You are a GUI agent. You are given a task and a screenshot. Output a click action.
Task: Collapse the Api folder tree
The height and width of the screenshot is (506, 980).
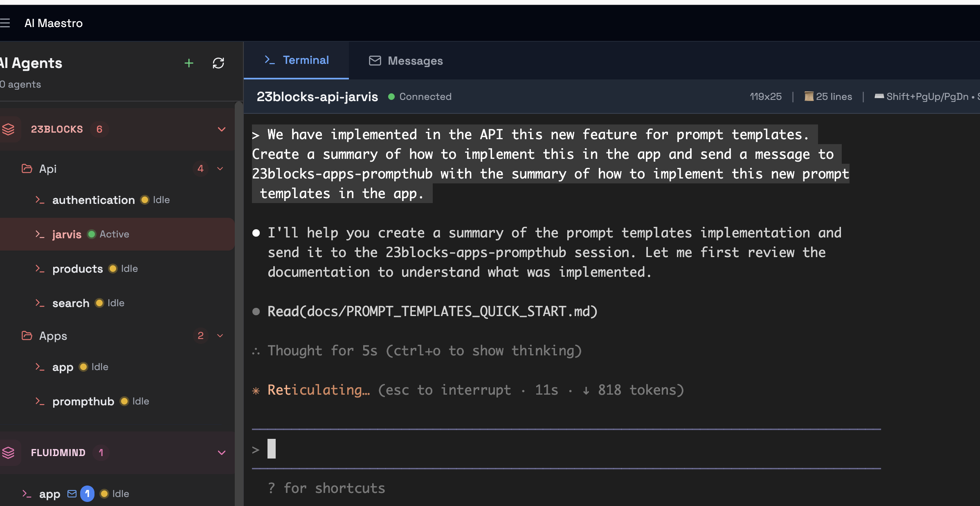[220, 168]
